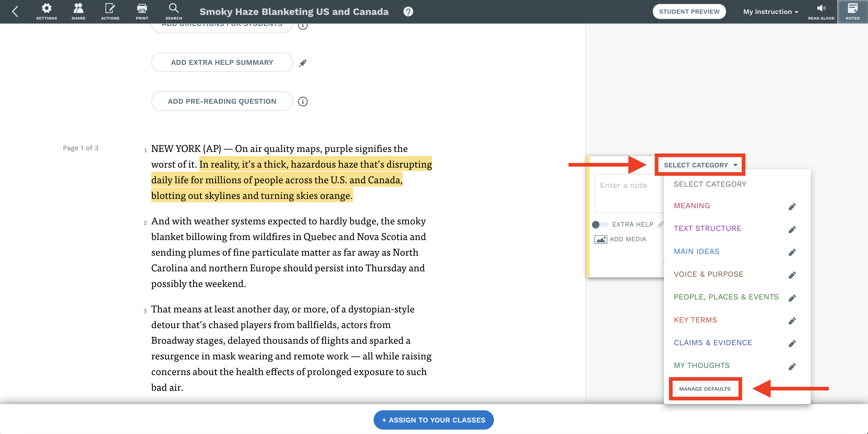Click the Manage Defaults button
This screenshot has height=434, width=868.
(x=705, y=389)
